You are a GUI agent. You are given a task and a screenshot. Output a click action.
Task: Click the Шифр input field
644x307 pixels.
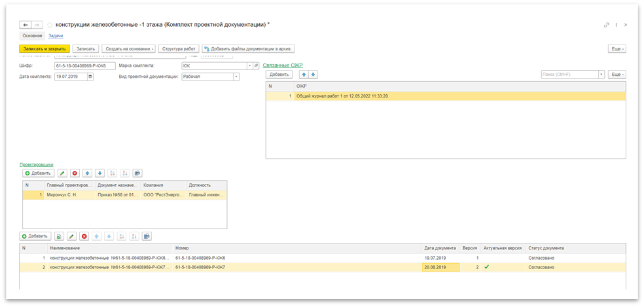pos(84,65)
